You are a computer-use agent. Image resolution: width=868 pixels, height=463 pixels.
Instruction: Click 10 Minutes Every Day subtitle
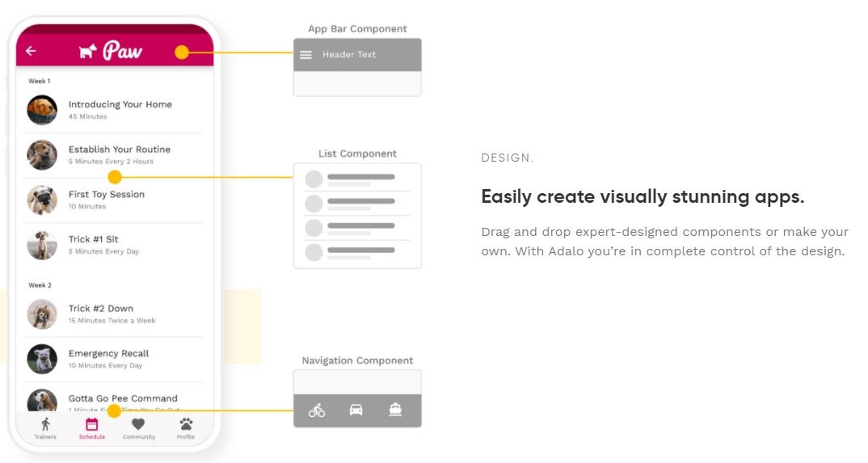[105, 366]
